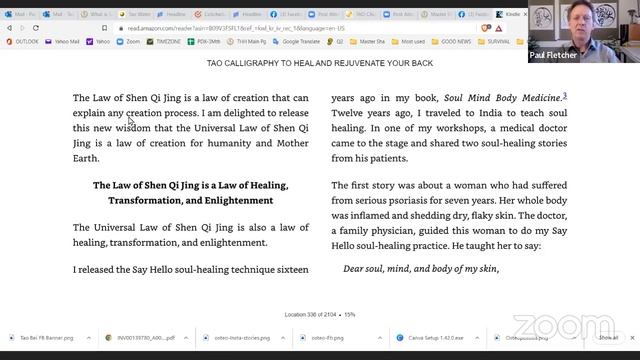This screenshot has height=360, width=640.
Task: Open downloaded osteo-insta-stories.png
Action: pos(237,338)
